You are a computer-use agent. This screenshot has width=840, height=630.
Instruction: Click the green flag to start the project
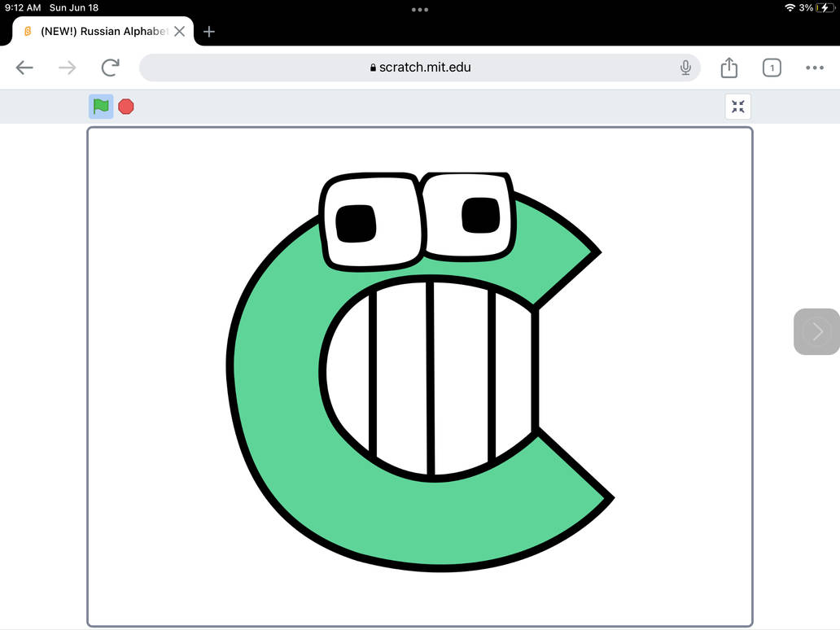pos(101,107)
